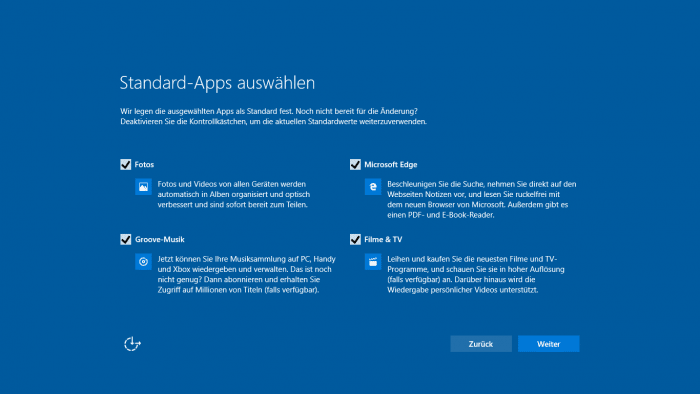The image size is (700, 394).
Task: Click the Groove-Musik app icon
Action: pos(143,262)
